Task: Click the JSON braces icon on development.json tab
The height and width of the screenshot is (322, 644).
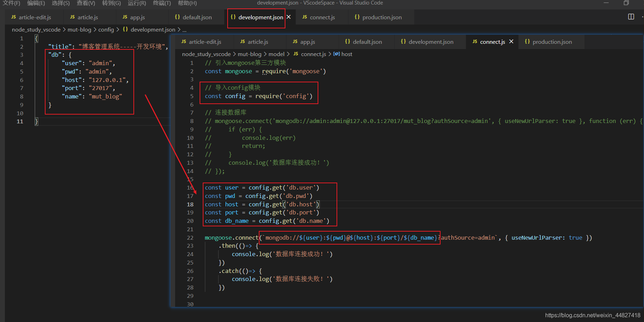Action: pyautogui.click(x=233, y=17)
